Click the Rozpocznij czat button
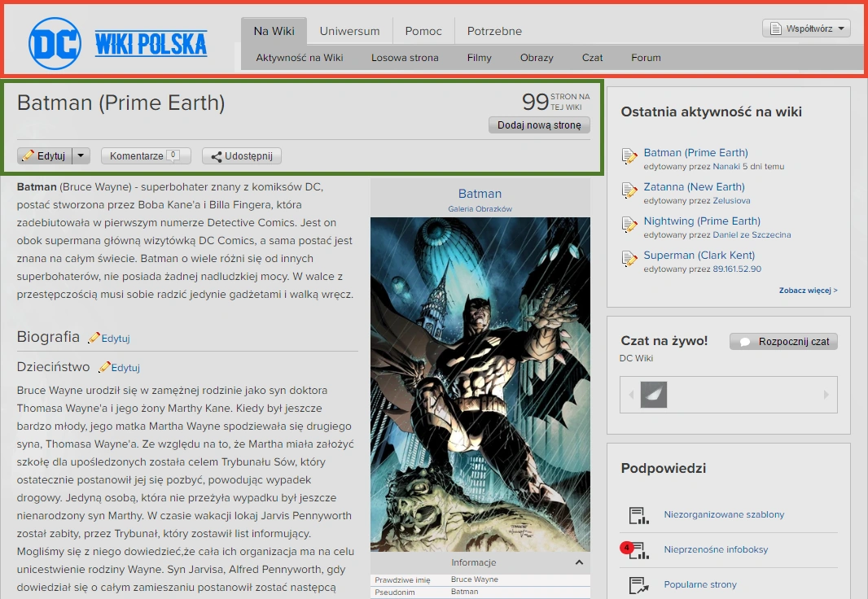This screenshot has height=599, width=868. (x=783, y=342)
